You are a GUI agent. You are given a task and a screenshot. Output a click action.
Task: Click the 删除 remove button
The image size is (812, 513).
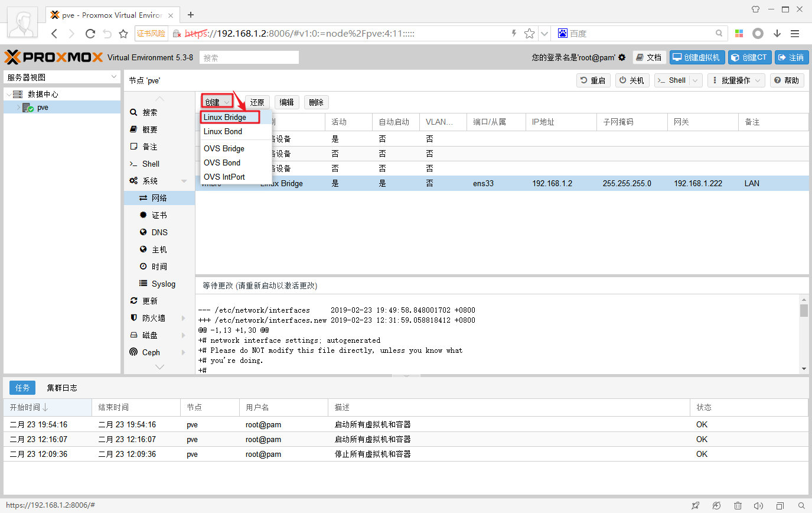coord(316,102)
